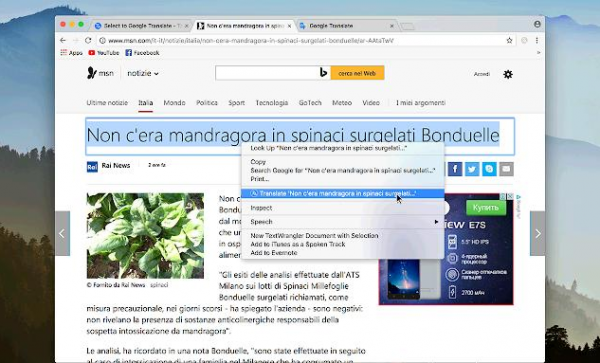
Task: Close the msn article tab
Action: (x=289, y=26)
